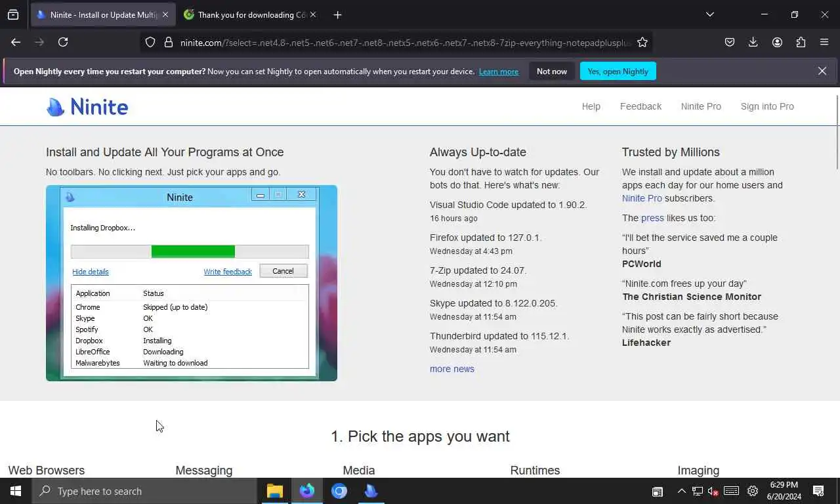Click the Lifehacker attribution text
Viewport: 840px width, 504px height.
[646, 343]
